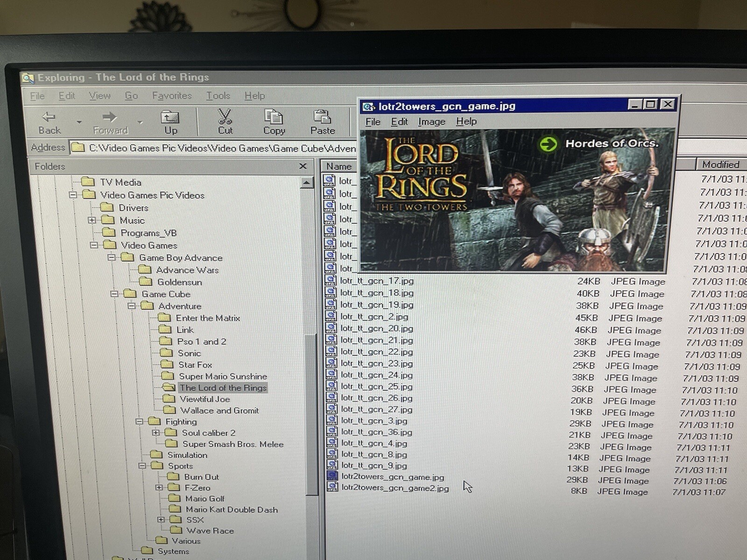The height and width of the screenshot is (560, 747).
Task: Select the Wallace and Gromit folder
Action: tap(219, 410)
